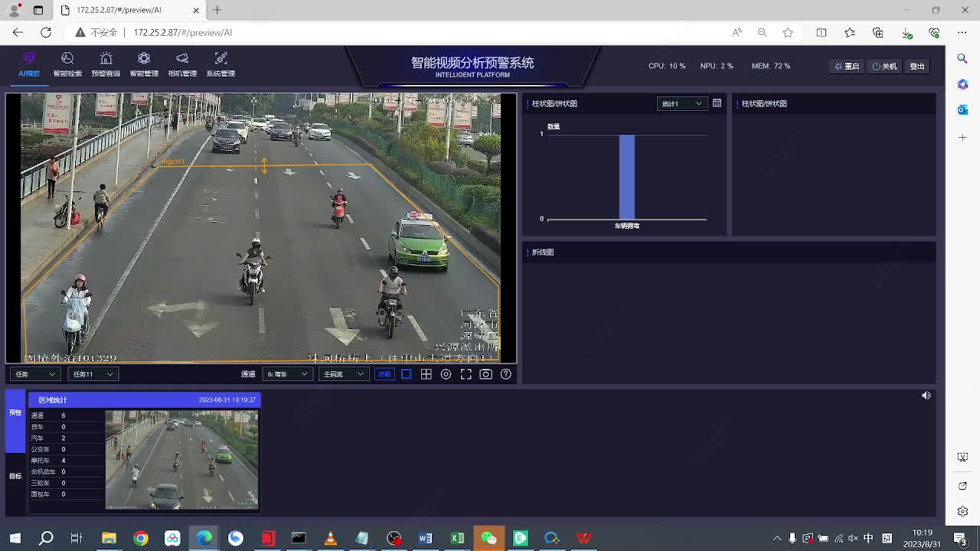Open the calendar icon beside 统计1
The image size is (980, 551).
pyautogui.click(x=717, y=103)
